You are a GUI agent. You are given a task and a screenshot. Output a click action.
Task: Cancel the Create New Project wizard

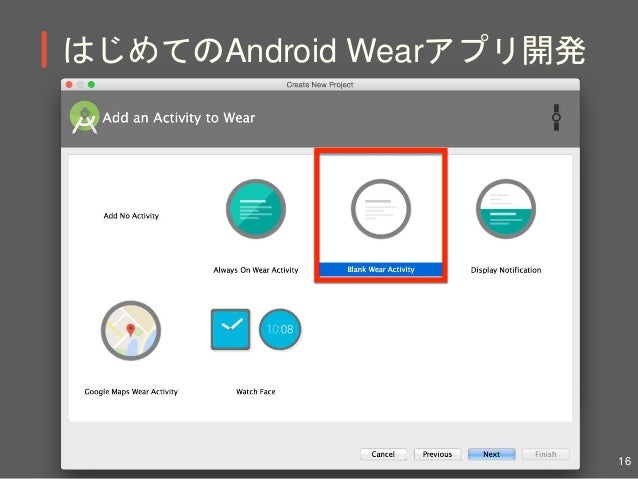383,454
